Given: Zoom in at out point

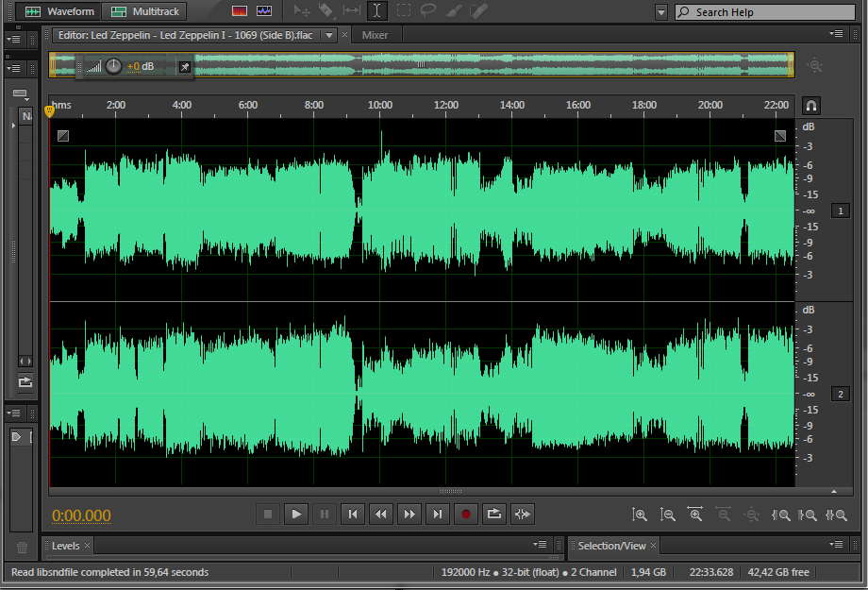Looking at the screenshot, I should [808, 515].
